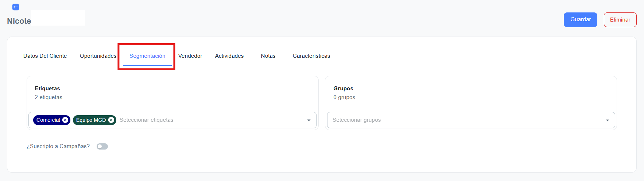Click the red Eliminar button

pyautogui.click(x=620, y=20)
